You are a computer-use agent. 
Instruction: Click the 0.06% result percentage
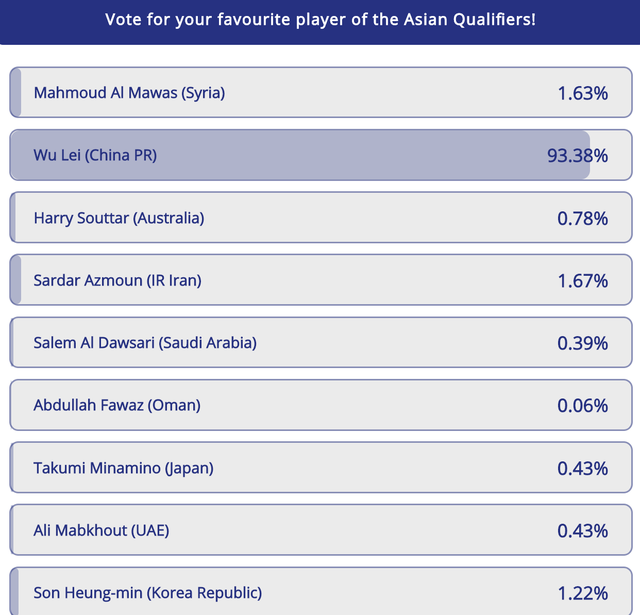pyautogui.click(x=583, y=406)
